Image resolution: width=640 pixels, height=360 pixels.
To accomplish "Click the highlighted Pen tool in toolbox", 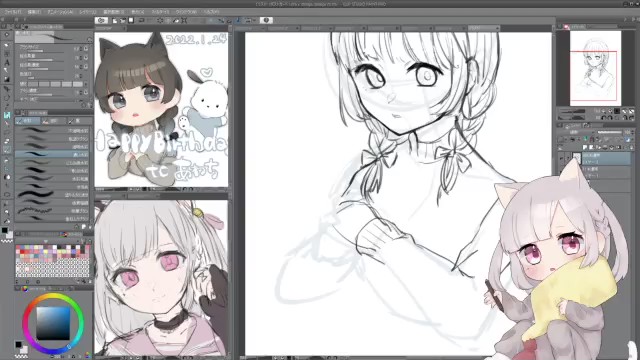I will pyautogui.click(x=7, y=116).
